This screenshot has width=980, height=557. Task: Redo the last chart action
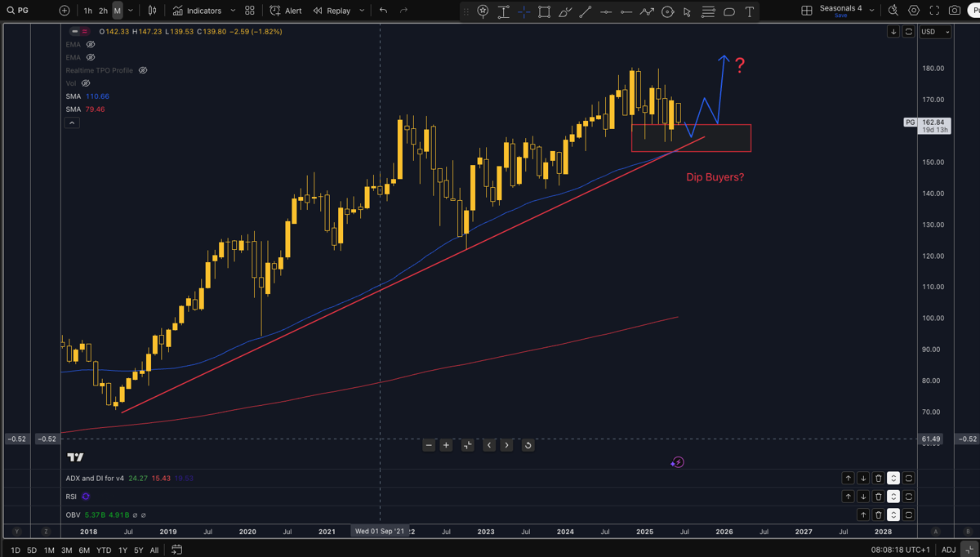(403, 11)
